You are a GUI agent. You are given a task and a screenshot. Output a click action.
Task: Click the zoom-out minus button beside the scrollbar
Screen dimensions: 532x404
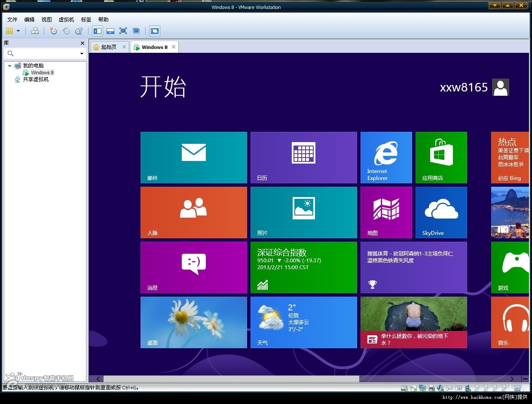(525, 379)
